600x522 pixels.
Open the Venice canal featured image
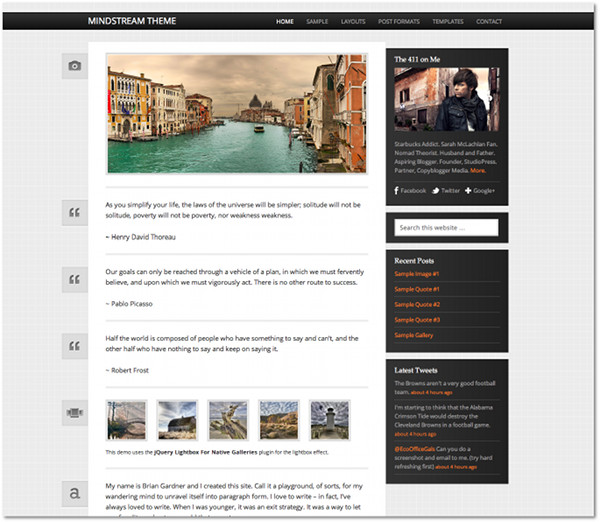coord(237,114)
